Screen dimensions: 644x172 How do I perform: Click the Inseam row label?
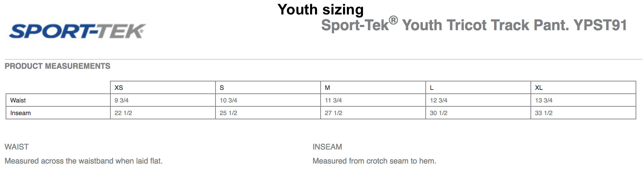coord(20,113)
